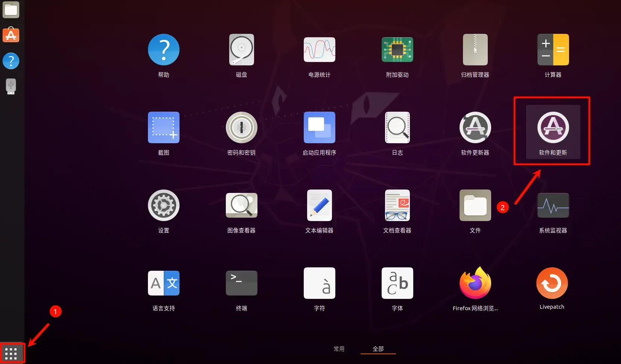Open Ubuntu Software from the dock
The height and width of the screenshot is (364, 621).
point(11,35)
